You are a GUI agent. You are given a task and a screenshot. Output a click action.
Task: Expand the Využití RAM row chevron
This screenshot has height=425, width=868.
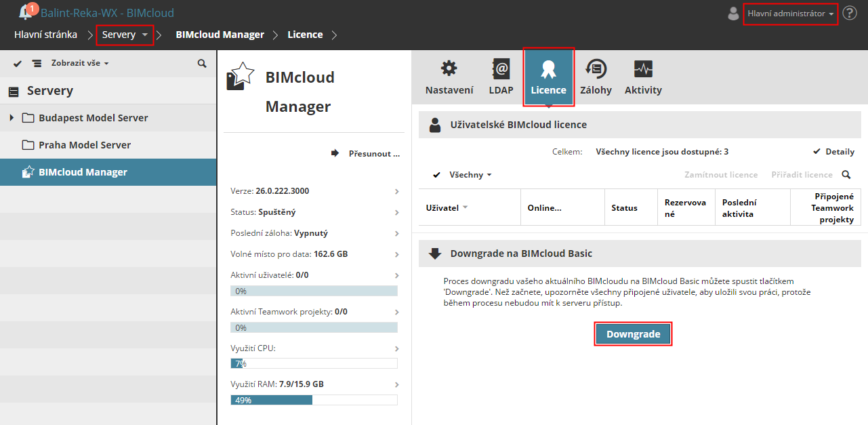coord(397,385)
